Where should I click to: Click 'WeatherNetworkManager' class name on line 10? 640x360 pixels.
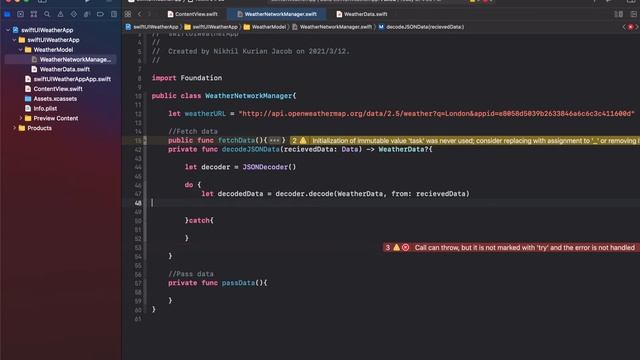point(248,96)
